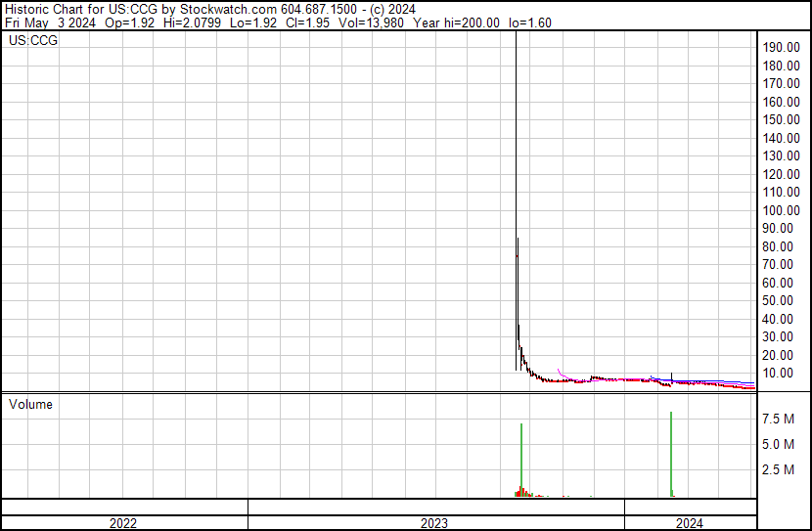Click the 2023 year label on timeline

point(434,523)
